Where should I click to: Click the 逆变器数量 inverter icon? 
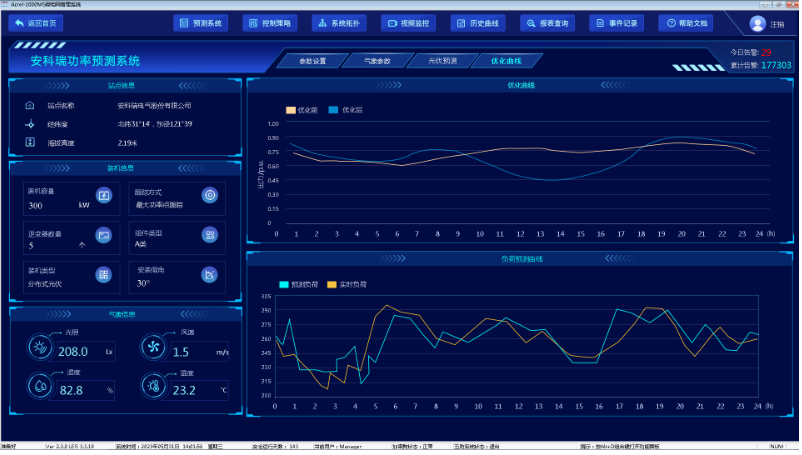click(x=103, y=235)
